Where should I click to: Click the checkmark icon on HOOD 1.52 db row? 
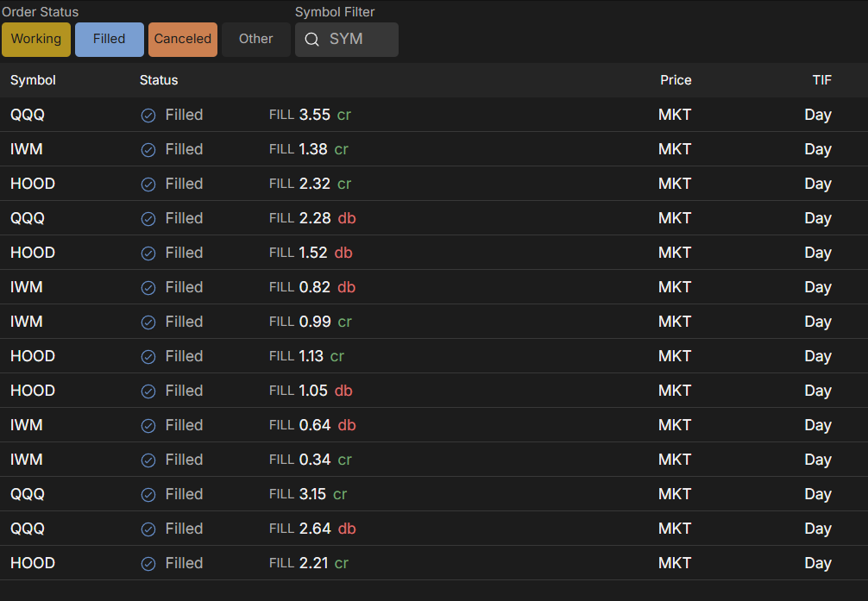148,253
